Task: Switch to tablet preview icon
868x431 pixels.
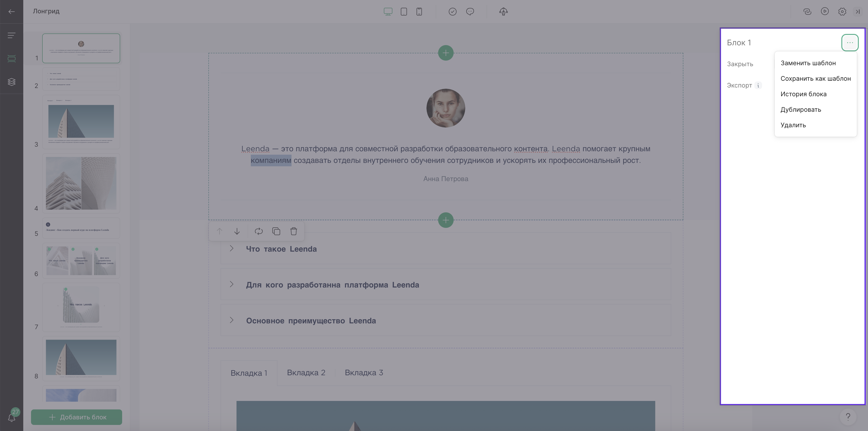Action: coord(404,11)
